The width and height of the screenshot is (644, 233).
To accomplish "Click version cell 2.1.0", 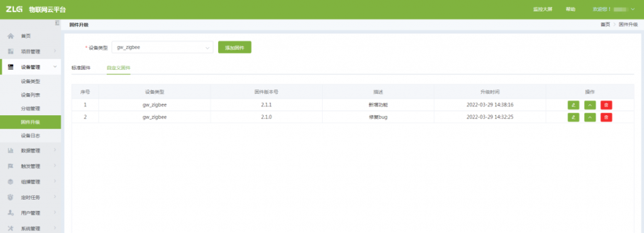I will pyautogui.click(x=266, y=117).
